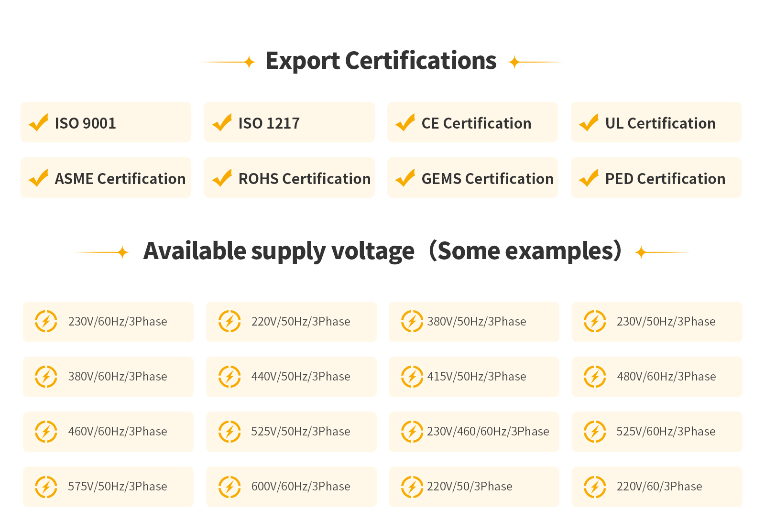
Task: Click the checkmark next to ISO 9001
Action: pyautogui.click(x=39, y=122)
